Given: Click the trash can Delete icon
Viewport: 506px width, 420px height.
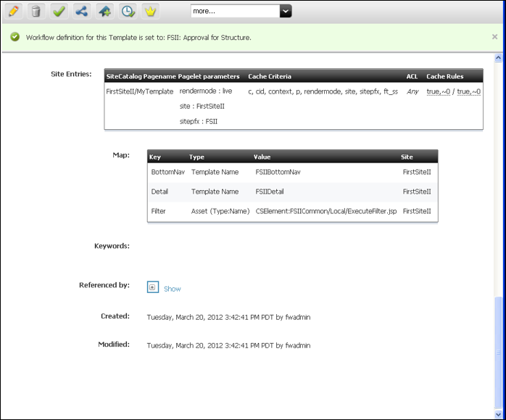Looking at the screenshot, I should point(36,12).
